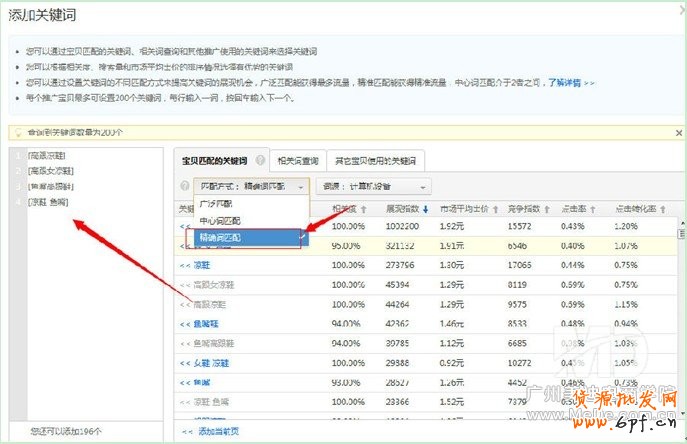Click the third keyword in the left list
Screen dimensions: 687x444
point(51,187)
